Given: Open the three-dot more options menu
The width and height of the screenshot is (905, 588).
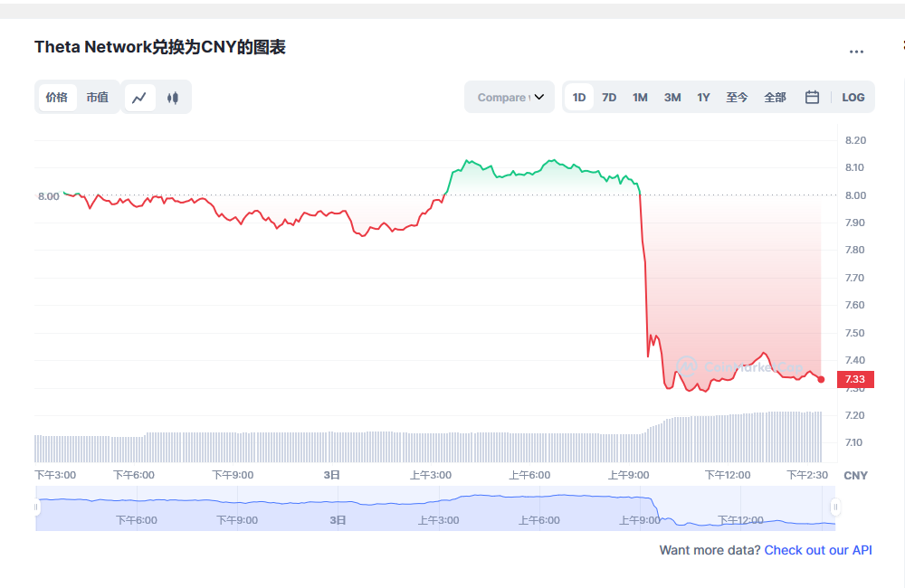Looking at the screenshot, I should [x=856, y=52].
